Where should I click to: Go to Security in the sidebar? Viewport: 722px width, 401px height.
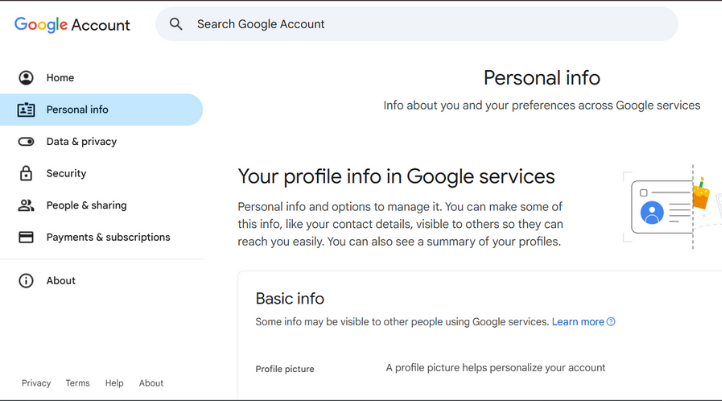[x=101, y=173]
